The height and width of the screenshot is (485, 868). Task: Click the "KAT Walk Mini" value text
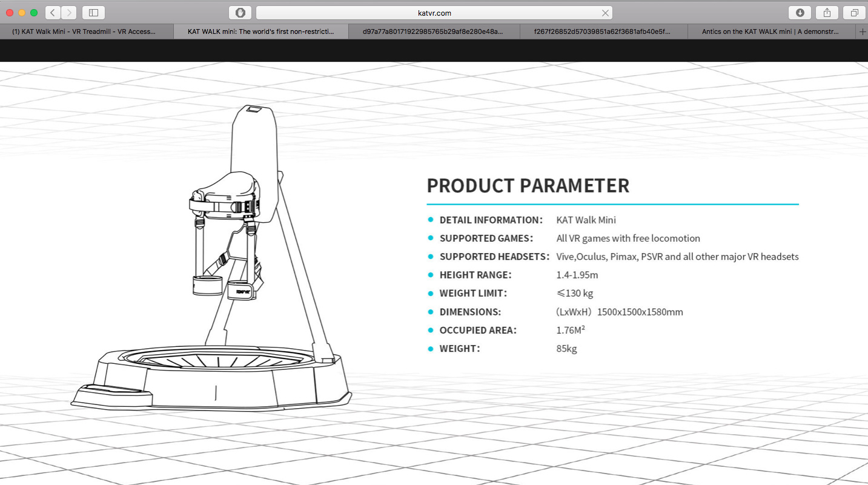(x=586, y=220)
